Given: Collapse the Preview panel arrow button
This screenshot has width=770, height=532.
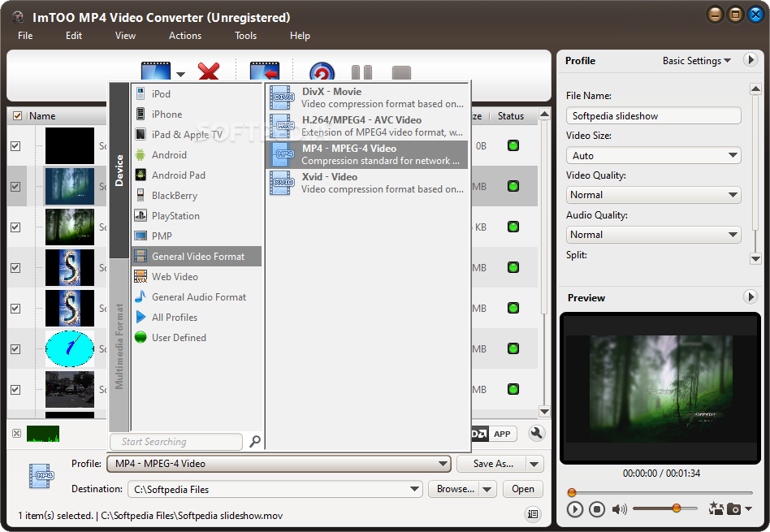Looking at the screenshot, I should [x=750, y=296].
